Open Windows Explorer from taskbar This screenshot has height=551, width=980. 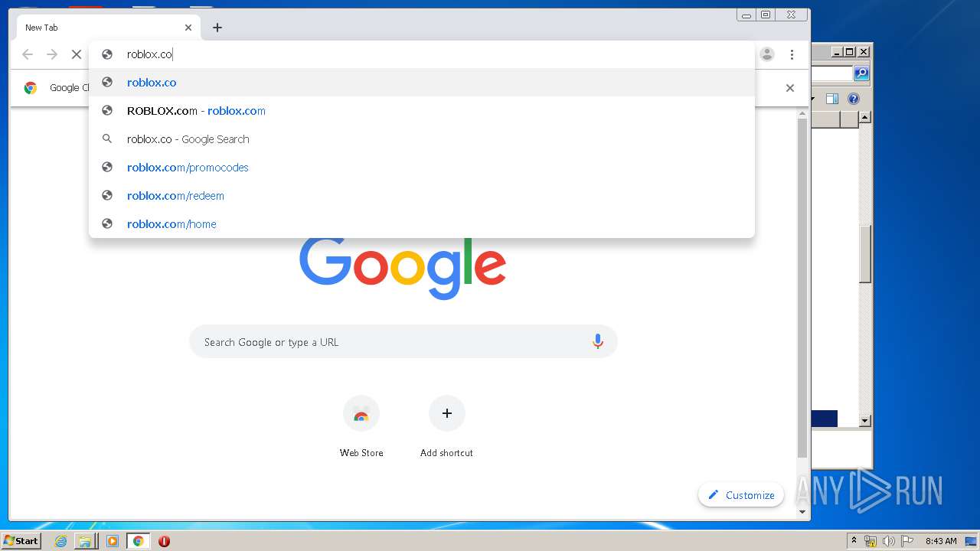click(85, 541)
